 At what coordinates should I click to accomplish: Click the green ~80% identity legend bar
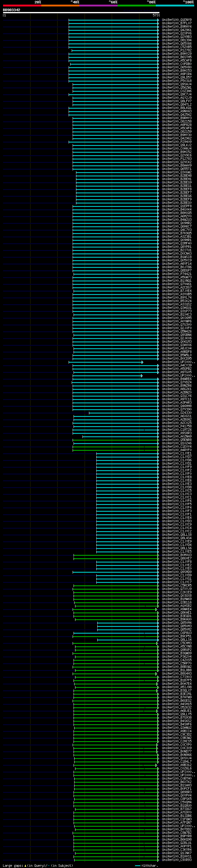(137, 6)
